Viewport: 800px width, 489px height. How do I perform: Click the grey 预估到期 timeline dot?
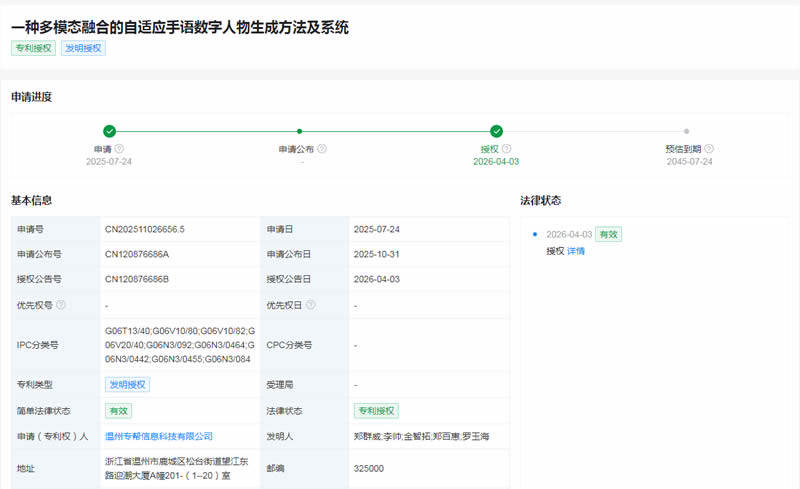(686, 131)
